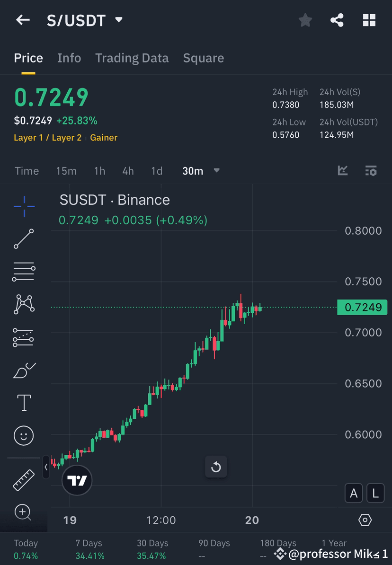The width and height of the screenshot is (392, 565).
Task: Click the TradingView logo
Action: pos(77,480)
